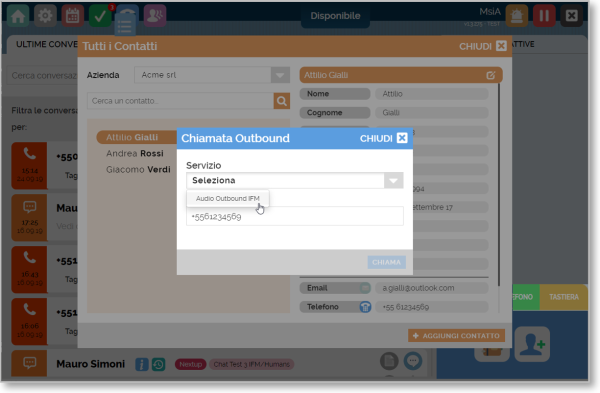Open the green checkmark tasks icon
The height and width of the screenshot is (393, 600).
coord(100,16)
